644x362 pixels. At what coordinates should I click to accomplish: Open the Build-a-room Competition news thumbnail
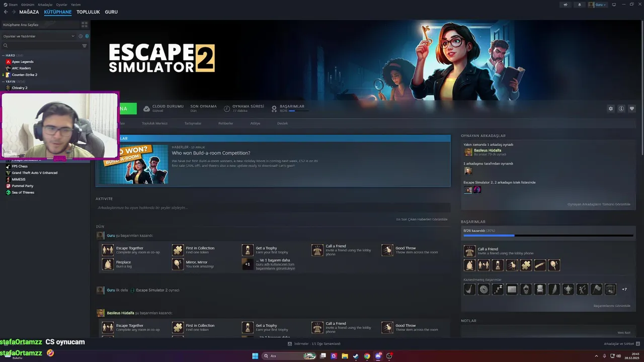click(133, 164)
